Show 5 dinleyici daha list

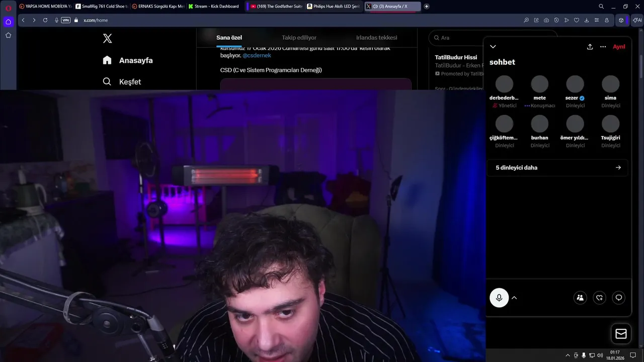(x=557, y=167)
